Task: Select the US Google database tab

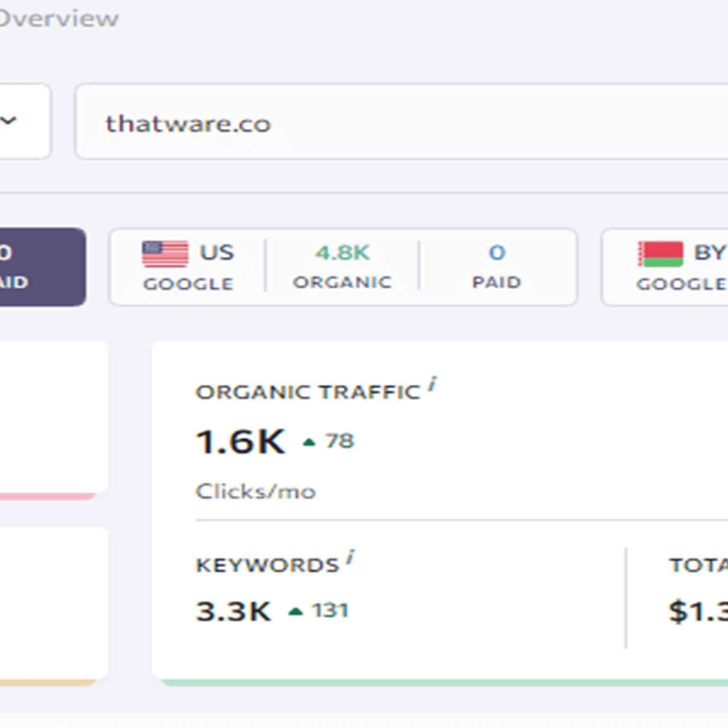Action: pyautogui.click(x=343, y=267)
